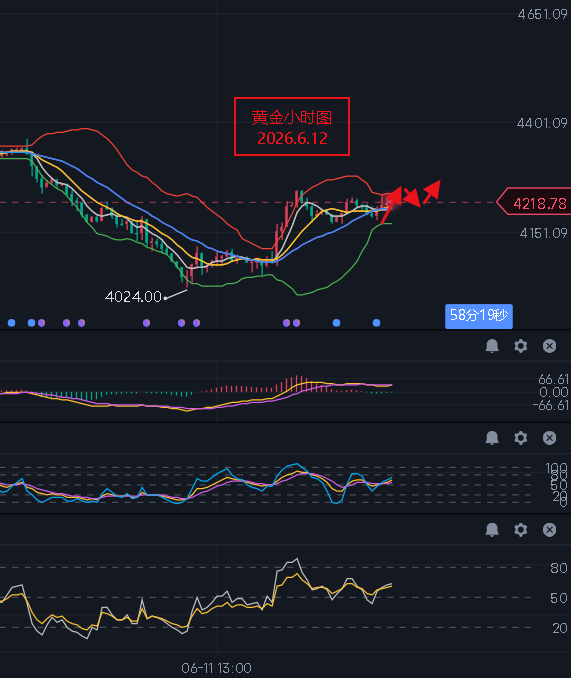Open the blue event dot nearest the countdown badge
Screen dimensions: 571x678
tap(376, 323)
